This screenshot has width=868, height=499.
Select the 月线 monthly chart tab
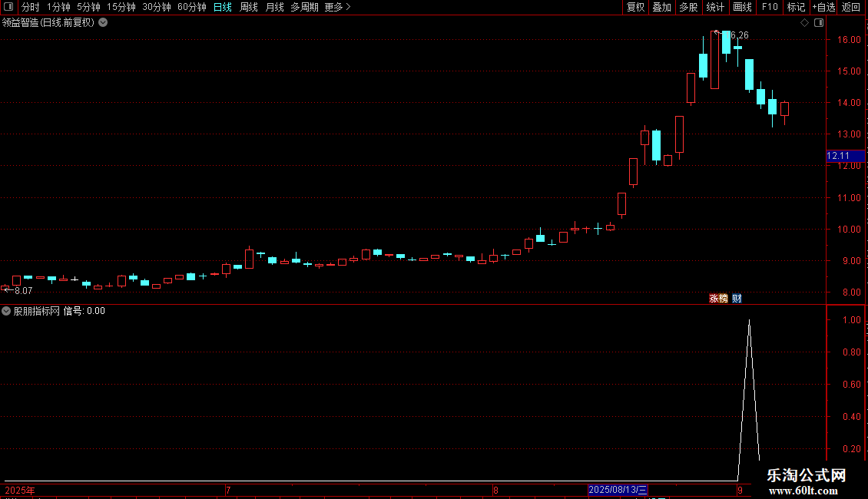(274, 7)
